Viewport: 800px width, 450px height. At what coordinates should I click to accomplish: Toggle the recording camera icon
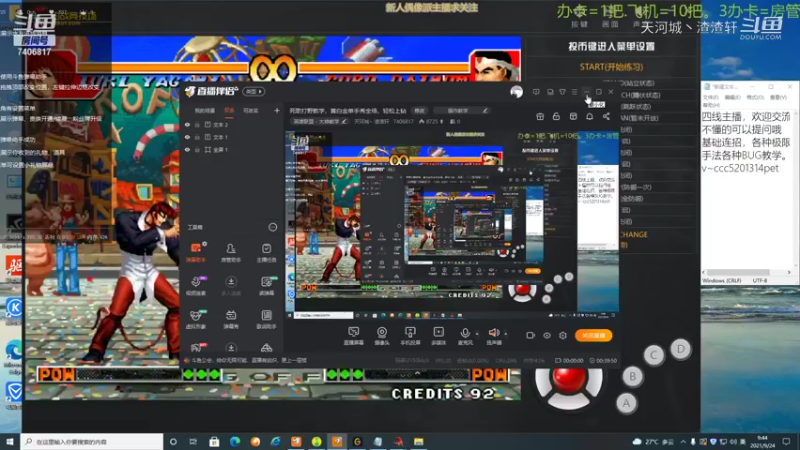pos(531,335)
